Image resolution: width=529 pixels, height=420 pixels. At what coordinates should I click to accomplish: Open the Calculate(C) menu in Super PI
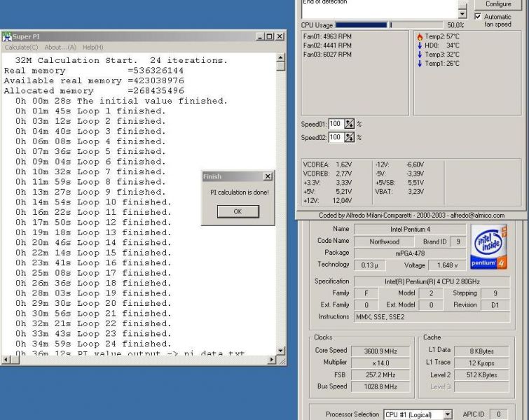click(21, 48)
